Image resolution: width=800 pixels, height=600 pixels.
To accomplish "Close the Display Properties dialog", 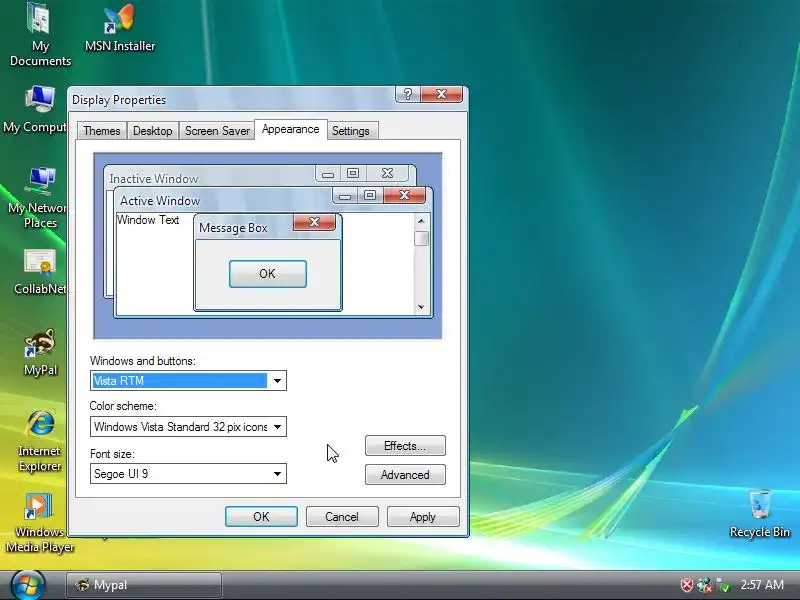I will point(442,94).
